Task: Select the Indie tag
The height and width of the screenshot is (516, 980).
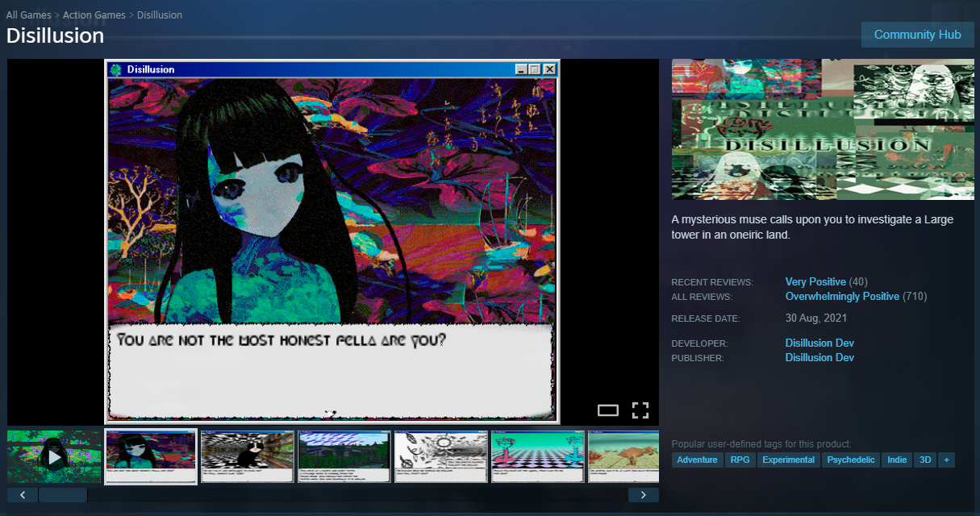Action: (x=897, y=460)
